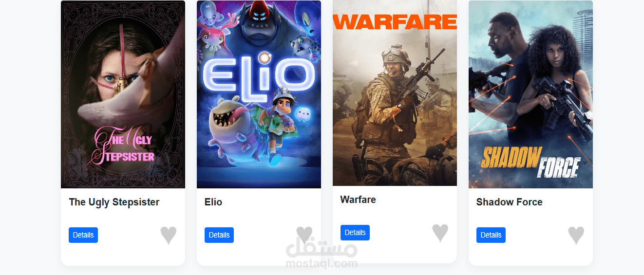View Details for Warfare
This screenshot has width=644, height=275.
coord(355,233)
